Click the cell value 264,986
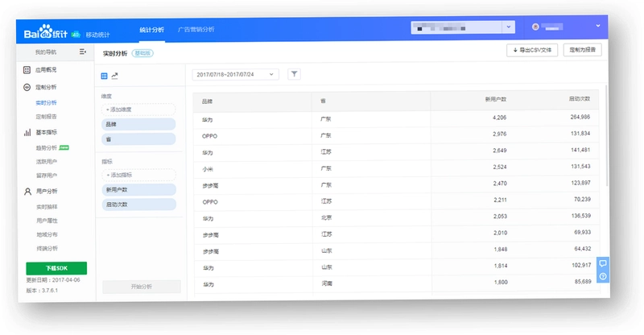This screenshot has height=335, width=644. click(x=580, y=117)
